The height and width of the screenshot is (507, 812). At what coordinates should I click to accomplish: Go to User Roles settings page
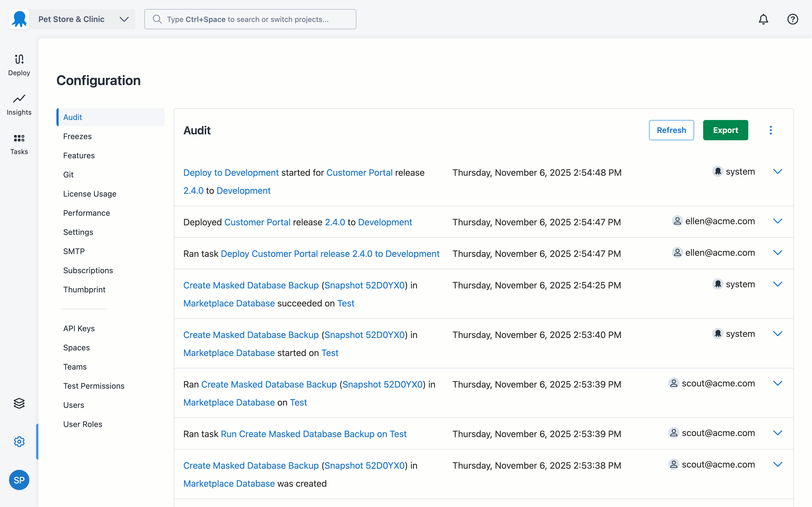[x=83, y=424]
